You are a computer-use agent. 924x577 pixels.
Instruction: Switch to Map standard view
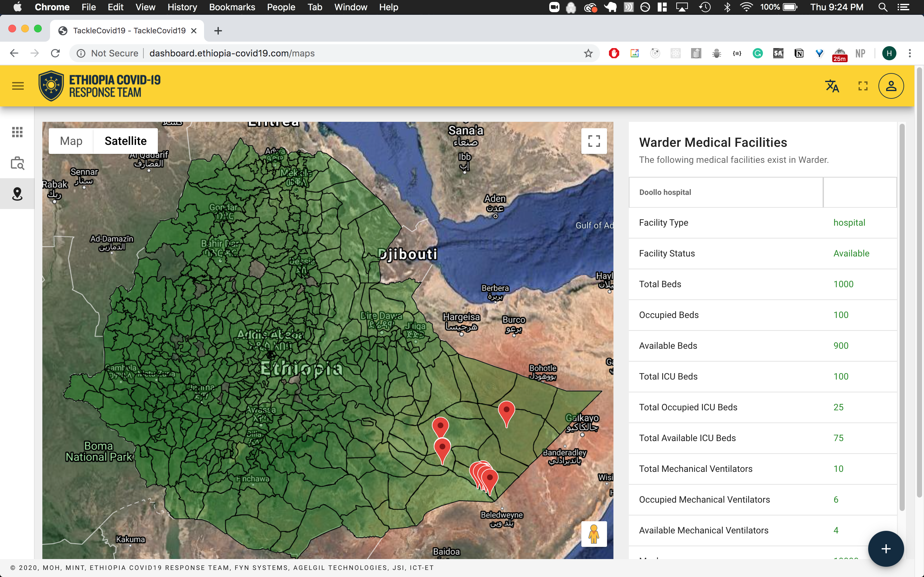pos(71,141)
